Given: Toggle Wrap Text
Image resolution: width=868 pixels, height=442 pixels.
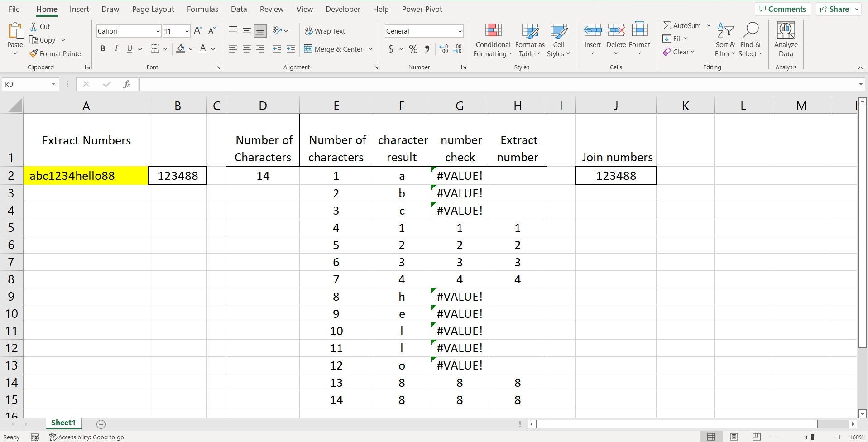Looking at the screenshot, I should (x=325, y=31).
